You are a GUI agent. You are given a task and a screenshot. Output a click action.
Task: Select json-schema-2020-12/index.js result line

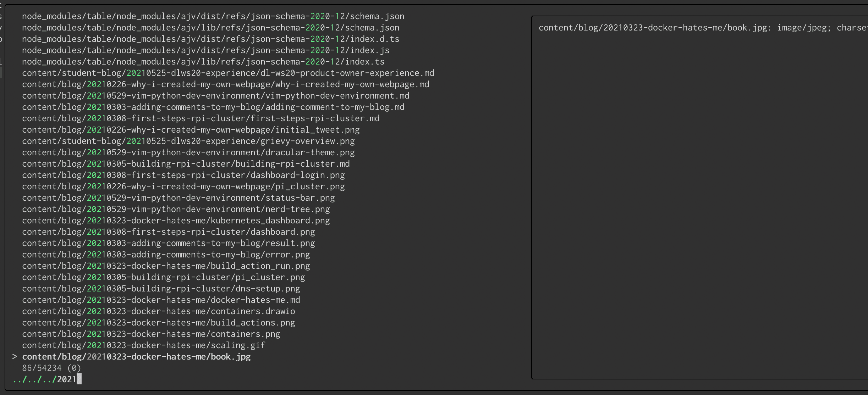tap(205, 50)
